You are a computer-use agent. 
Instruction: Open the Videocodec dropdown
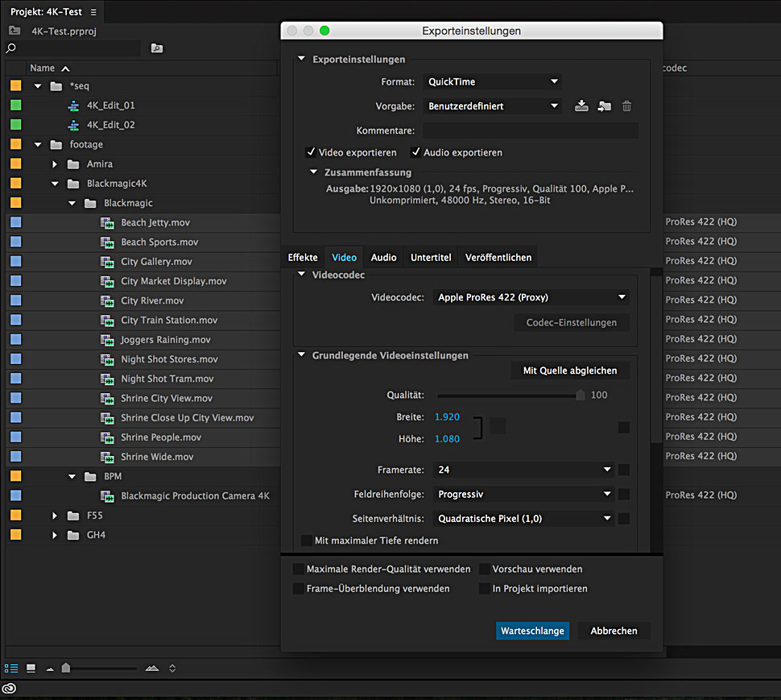[x=531, y=297]
